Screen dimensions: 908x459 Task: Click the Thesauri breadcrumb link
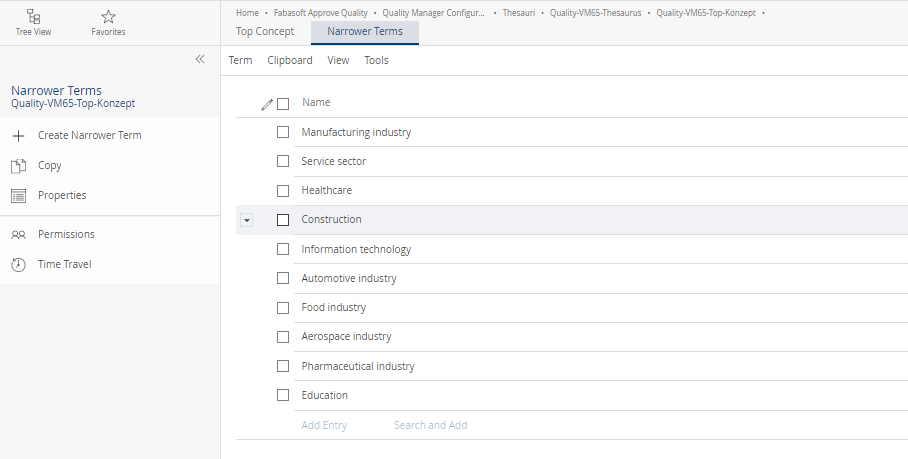pos(519,13)
